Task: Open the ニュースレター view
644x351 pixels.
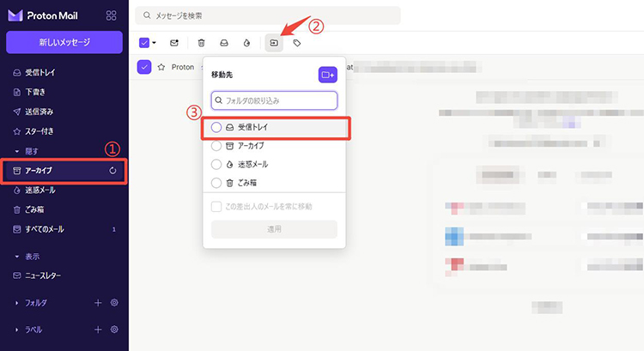Action: (x=64, y=275)
